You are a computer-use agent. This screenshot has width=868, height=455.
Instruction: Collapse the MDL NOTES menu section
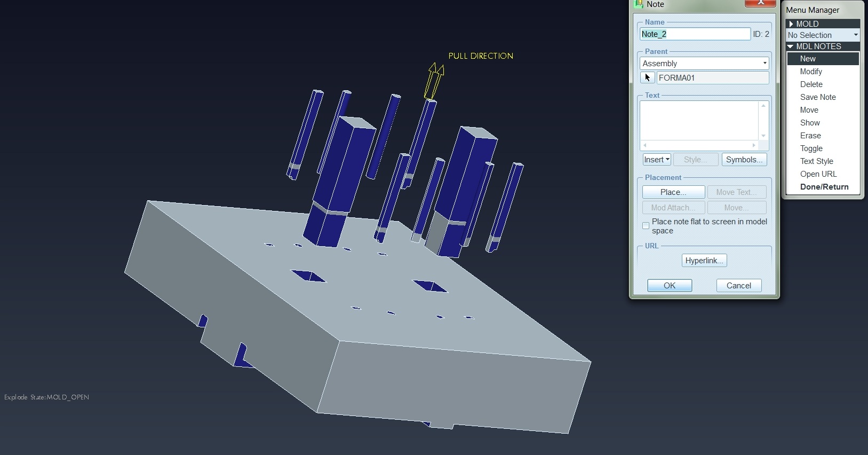coord(823,46)
